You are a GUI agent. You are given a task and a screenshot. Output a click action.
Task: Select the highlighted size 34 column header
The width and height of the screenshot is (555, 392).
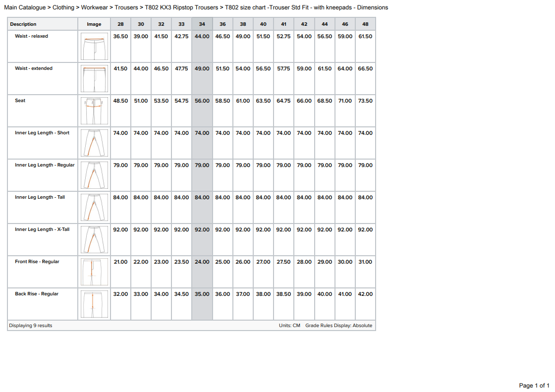(202, 24)
